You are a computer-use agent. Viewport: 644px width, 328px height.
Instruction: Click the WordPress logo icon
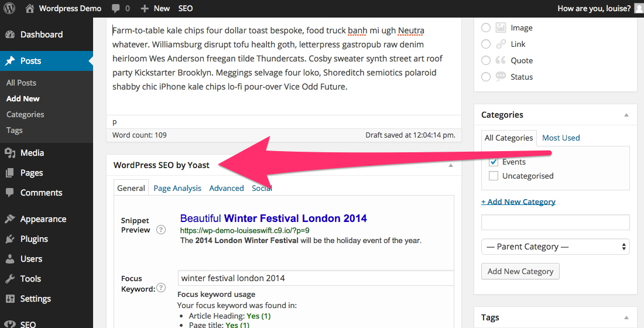(9, 8)
